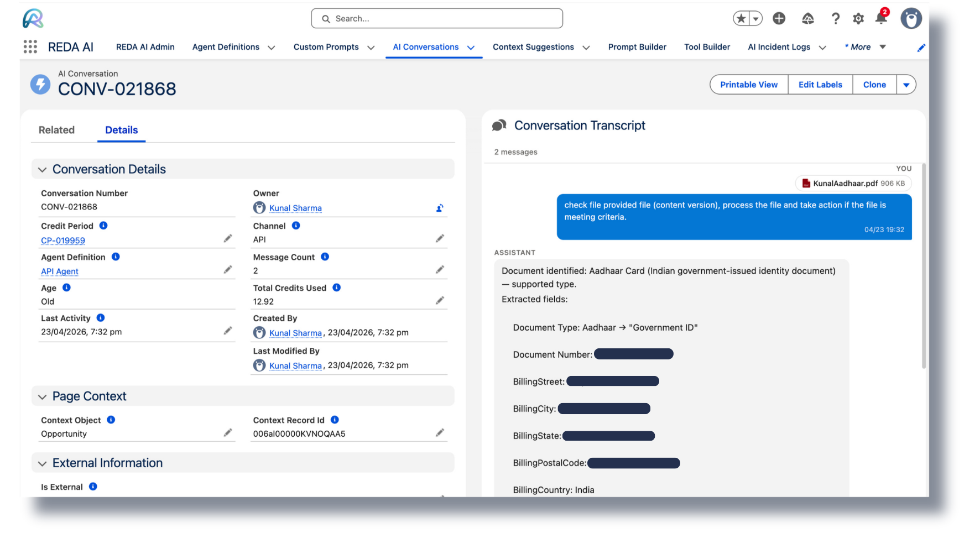
Task: Switch to the Related tab
Action: pyautogui.click(x=56, y=130)
